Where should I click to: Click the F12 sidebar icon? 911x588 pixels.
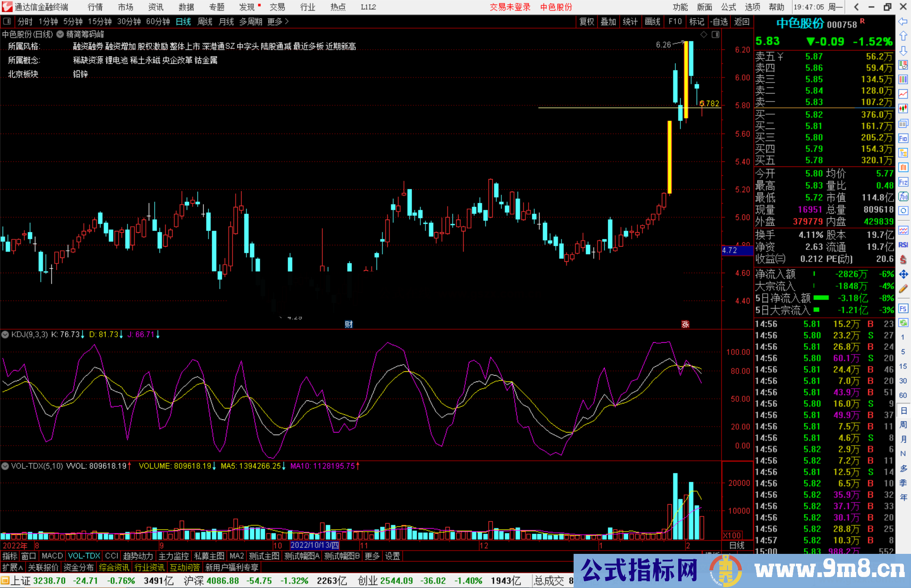pyautogui.click(x=903, y=182)
